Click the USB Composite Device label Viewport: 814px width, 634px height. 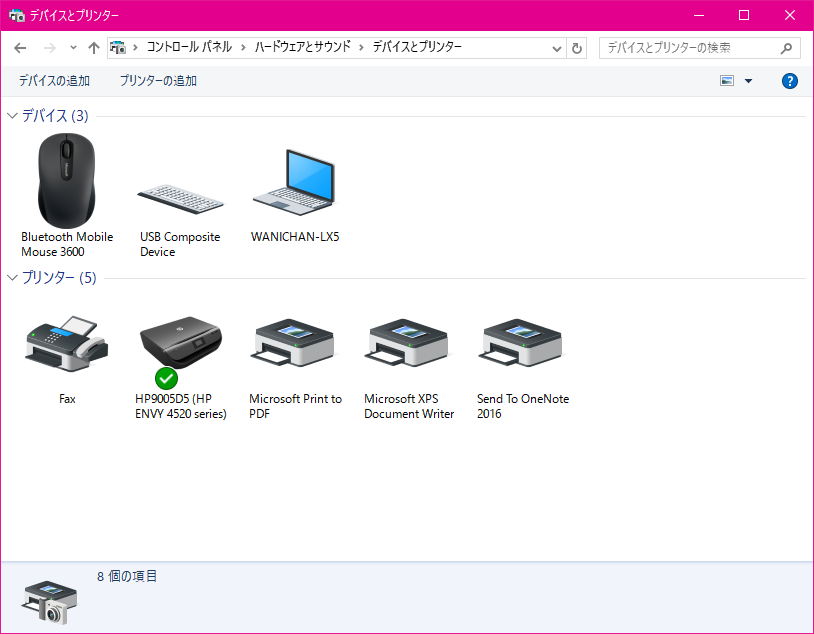pyautogui.click(x=180, y=244)
